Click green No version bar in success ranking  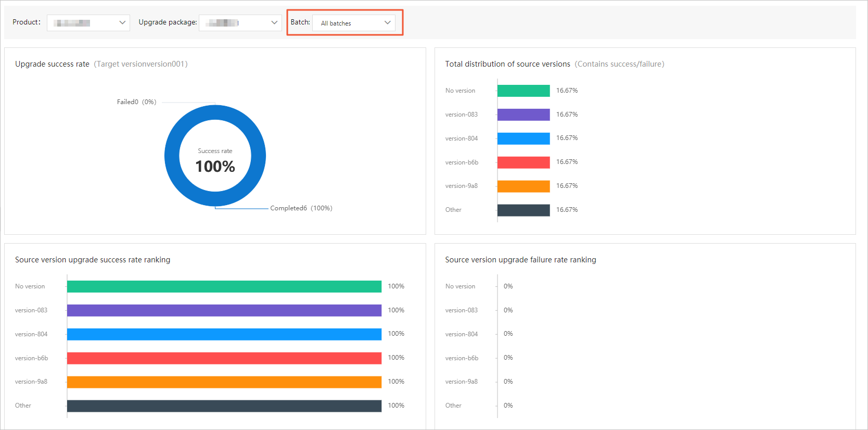click(224, 287)
